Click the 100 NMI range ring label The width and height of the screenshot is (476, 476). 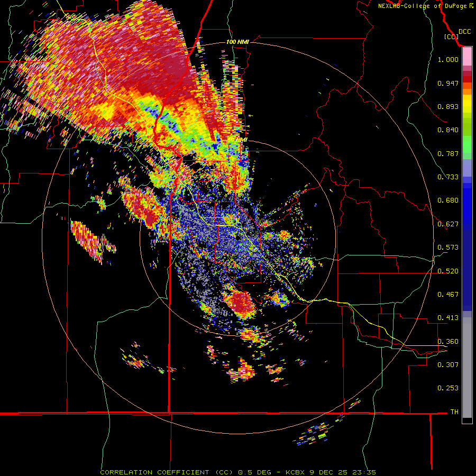click(x=237, y=42)
